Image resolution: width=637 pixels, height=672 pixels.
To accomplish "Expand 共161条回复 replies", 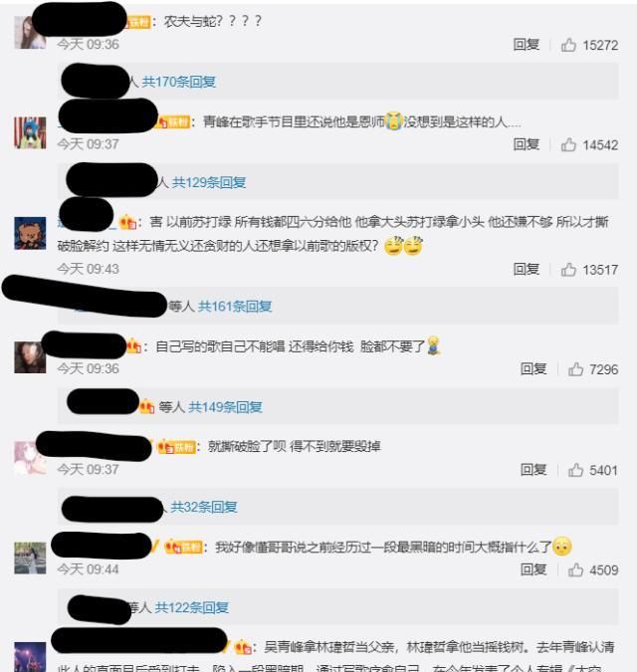I will [235, 306].
